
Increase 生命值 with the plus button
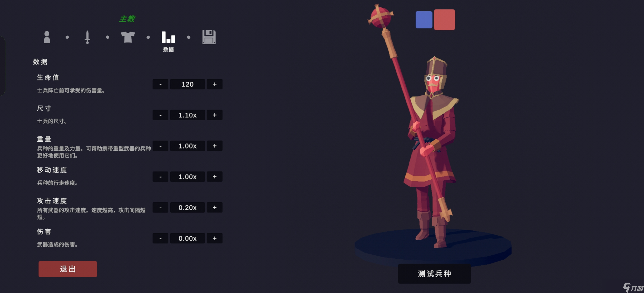[x=215, y=84]
